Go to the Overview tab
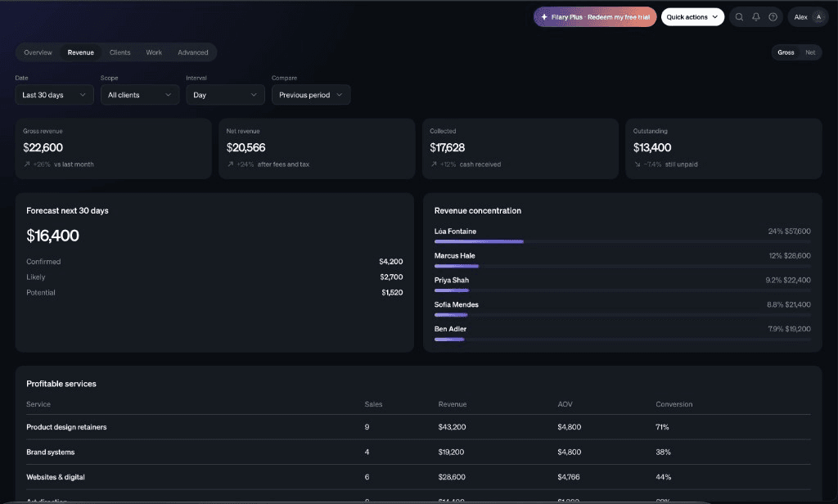Screen dimensions: 838x504 pyautogui.click(x=38, y=52)
